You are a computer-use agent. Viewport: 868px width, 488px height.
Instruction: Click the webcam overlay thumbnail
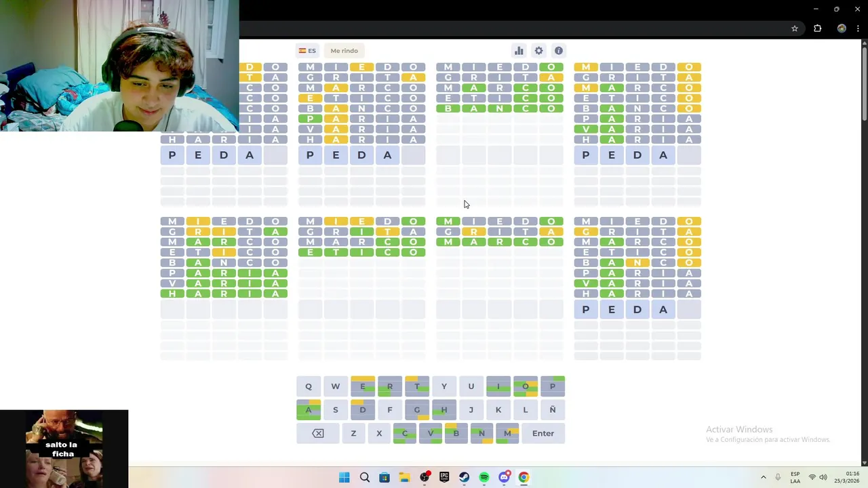tap(119, 66)
